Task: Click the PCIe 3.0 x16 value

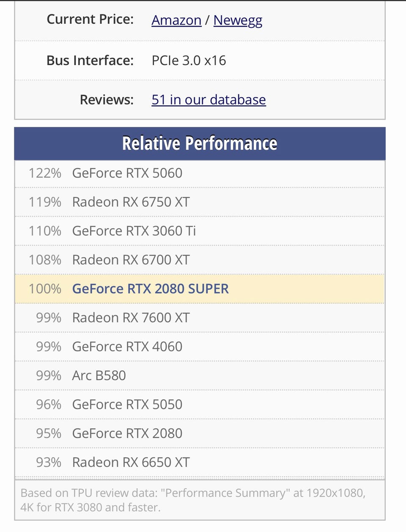Action: (x=189, y=60)
